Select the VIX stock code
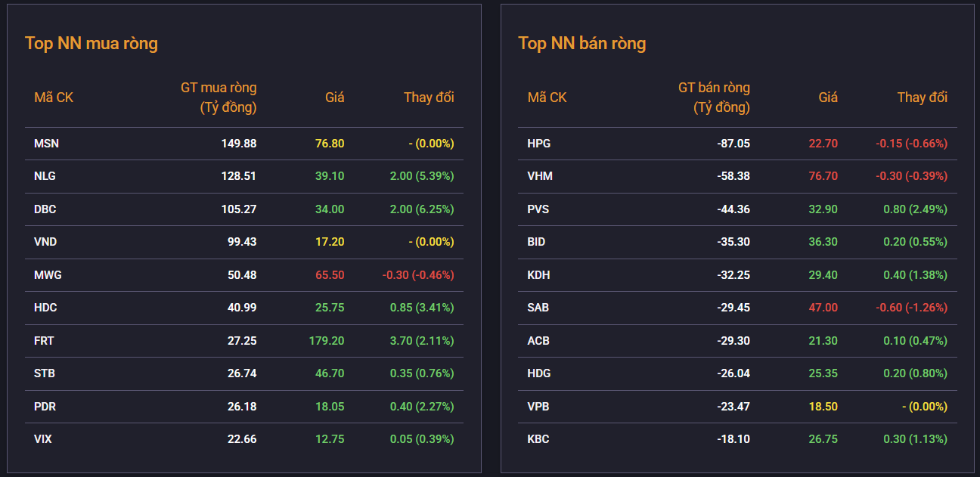Image resolution: width=980 pixels, height=477 pixels. [43, 439]
